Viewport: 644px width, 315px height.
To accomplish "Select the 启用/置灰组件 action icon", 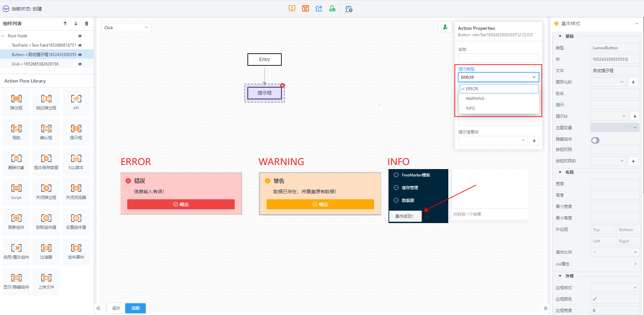I will [x=16, y=248].
